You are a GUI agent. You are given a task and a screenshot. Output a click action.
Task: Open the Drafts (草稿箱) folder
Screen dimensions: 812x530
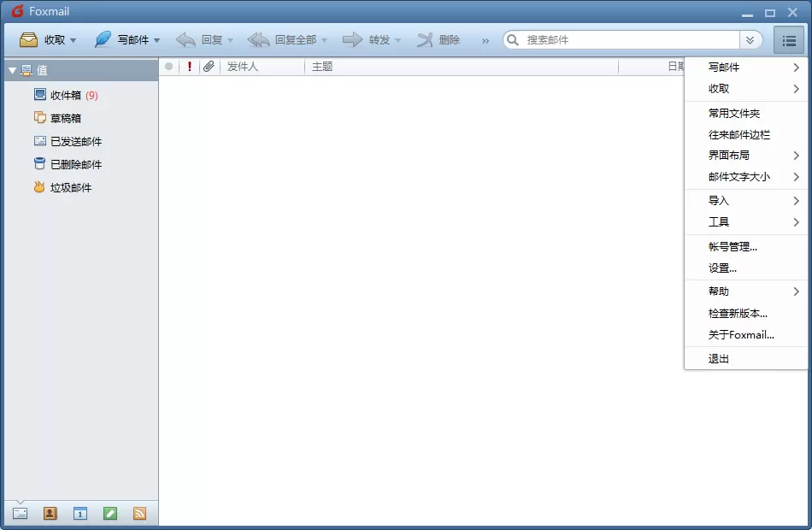(x=57, y=118)
